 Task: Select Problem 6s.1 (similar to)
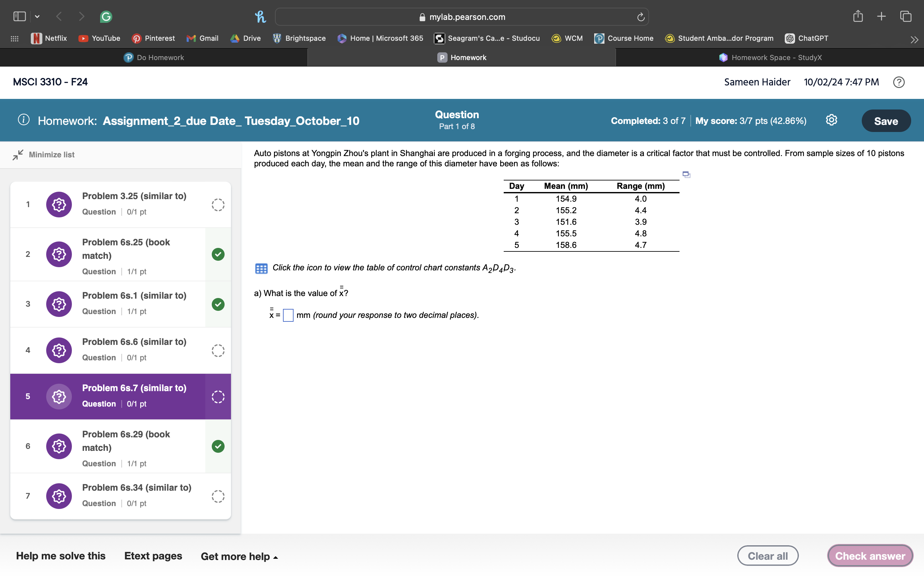coord(121,304)
